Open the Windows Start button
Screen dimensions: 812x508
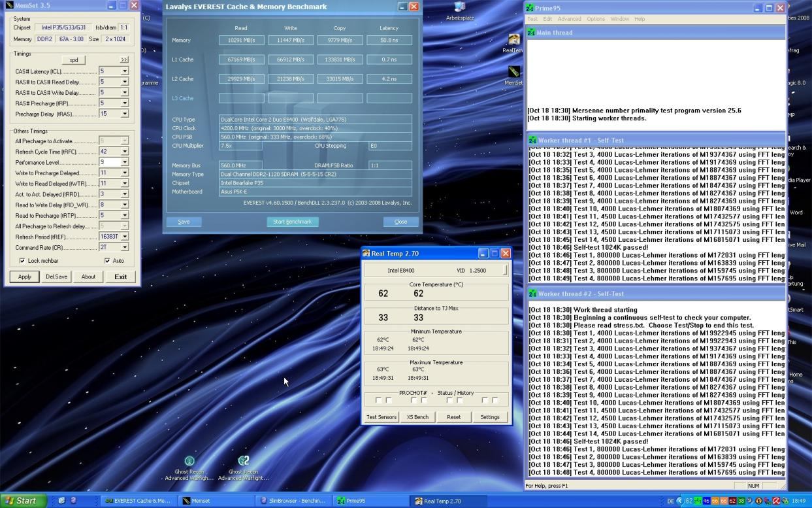click(24, 501)
